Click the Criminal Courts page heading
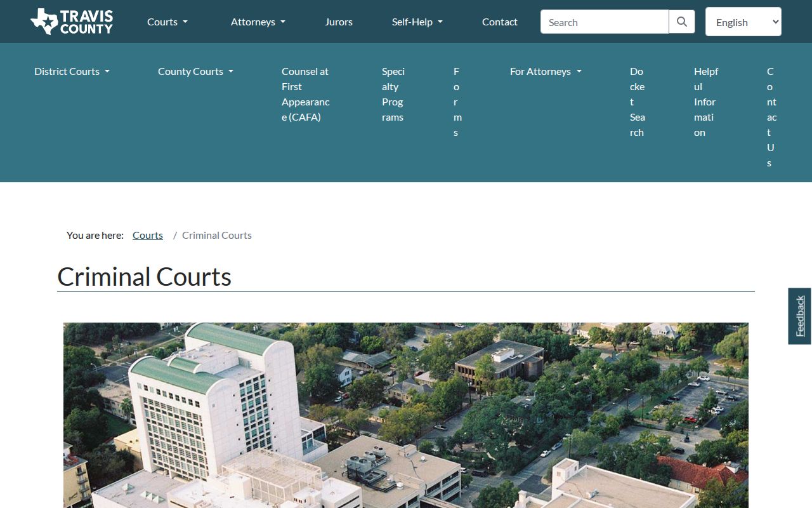Image resolution: width=812 pixels, height=508 pixels. pos(145,277)
